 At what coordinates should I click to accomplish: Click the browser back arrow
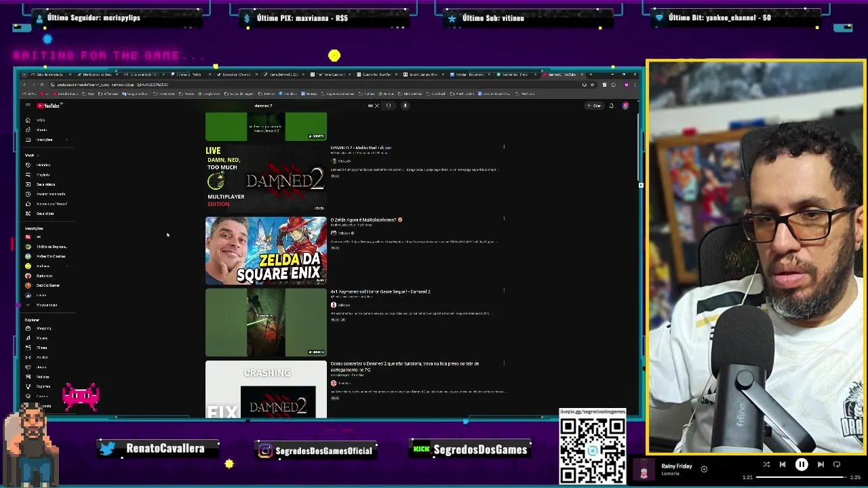pyautogui.click(x=25, y=85)
